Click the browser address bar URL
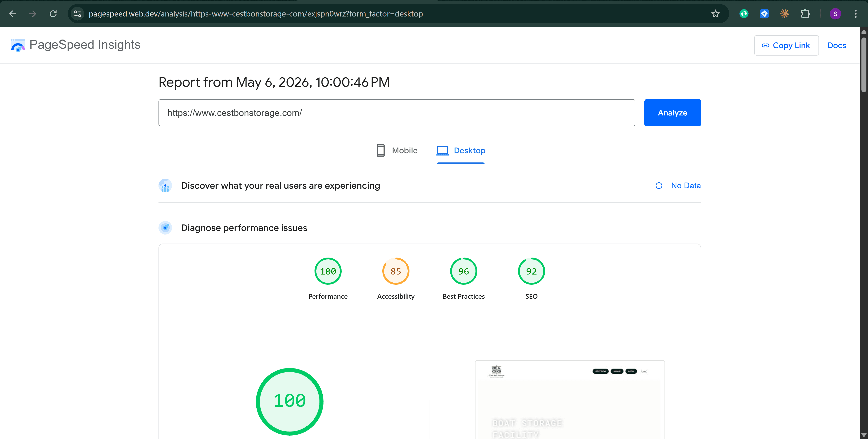Viewport: 868px width, 439px height. pyautogui.click(x=255, y=14)
